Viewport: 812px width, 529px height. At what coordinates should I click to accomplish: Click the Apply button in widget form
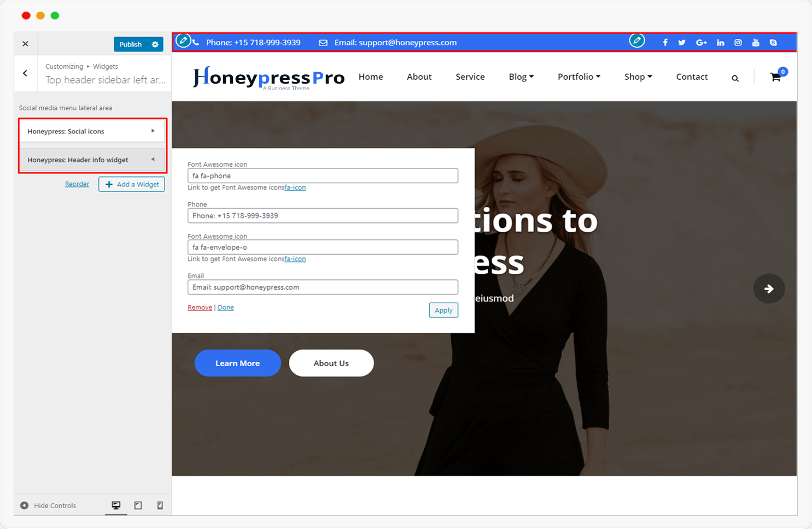[443, 310]
